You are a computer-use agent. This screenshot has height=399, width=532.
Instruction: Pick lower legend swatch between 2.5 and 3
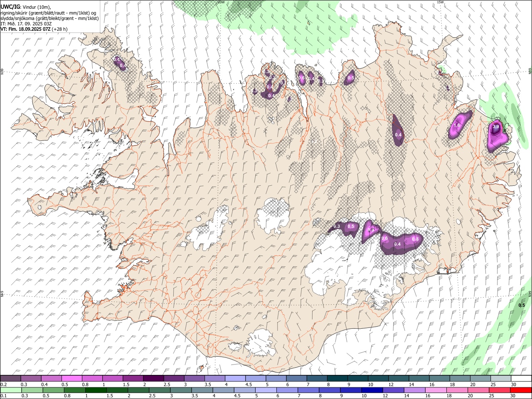(x=160, y=390)
